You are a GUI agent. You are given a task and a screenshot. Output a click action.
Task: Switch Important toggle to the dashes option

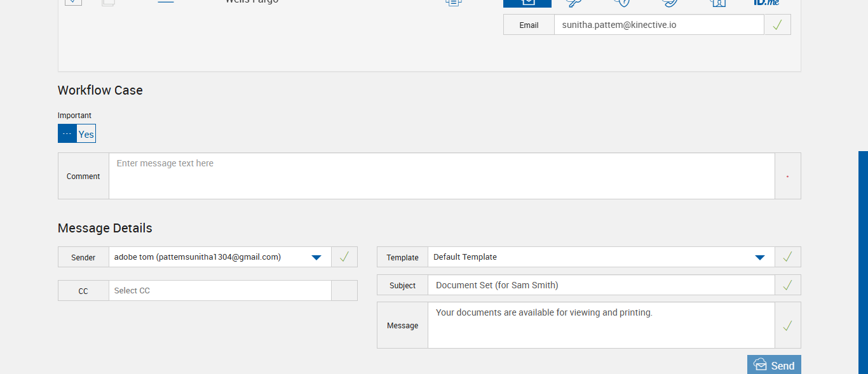(67, 134)
